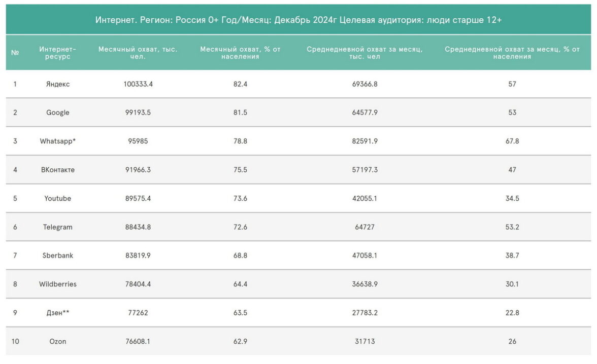Viewport: 597px width, 364px height.
Task: Select the Telegram resource cell
Action: pos(58,227)
